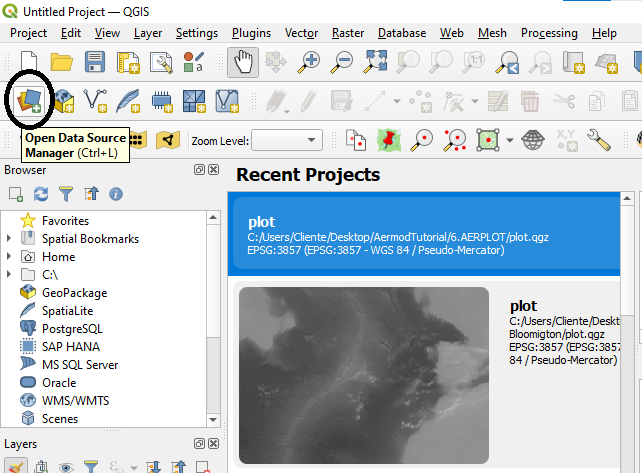Float the Browser panel
642x473 pixels.
(199, 170)
